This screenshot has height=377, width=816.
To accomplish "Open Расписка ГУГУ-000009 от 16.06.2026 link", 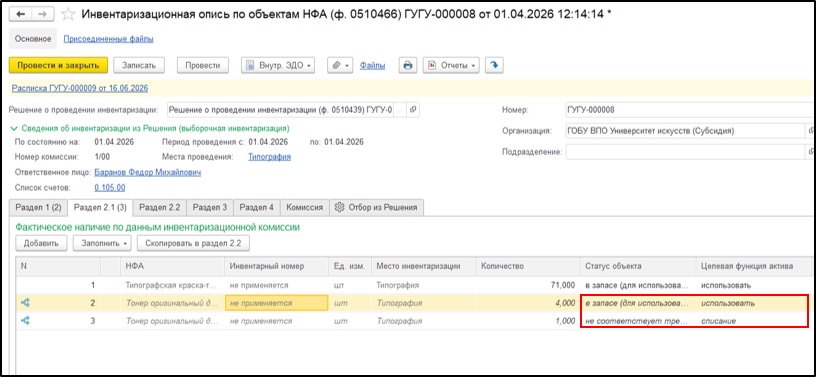I will tap(80, 89).
